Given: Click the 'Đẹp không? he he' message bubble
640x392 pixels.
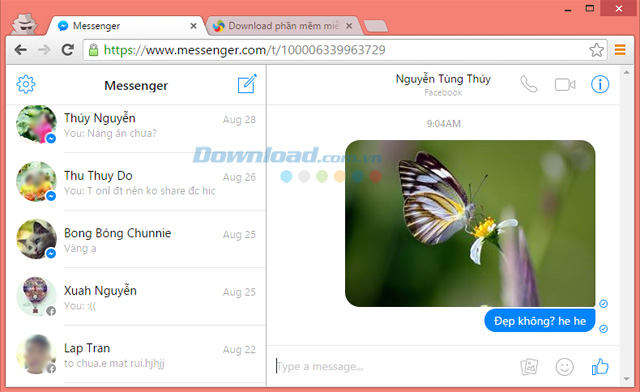Looking at the screenshot, I should pyautogui.click(x=540, y=321).
